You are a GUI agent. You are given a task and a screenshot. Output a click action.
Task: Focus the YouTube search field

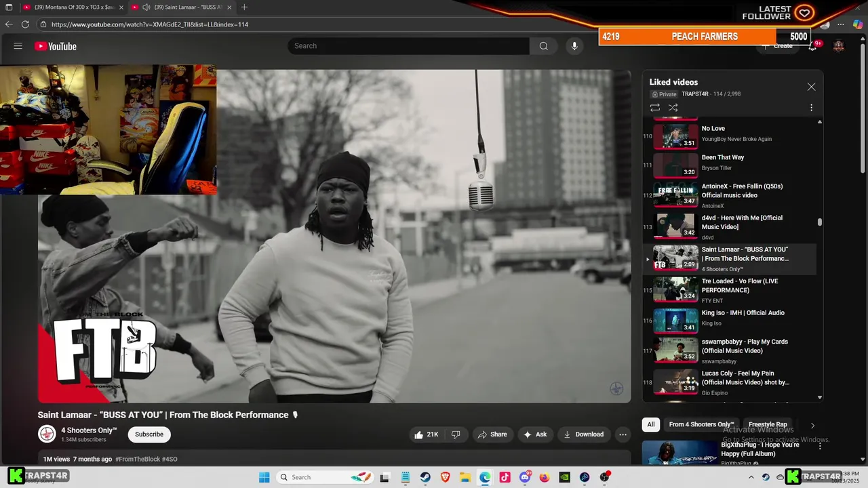tap(408, 46)
